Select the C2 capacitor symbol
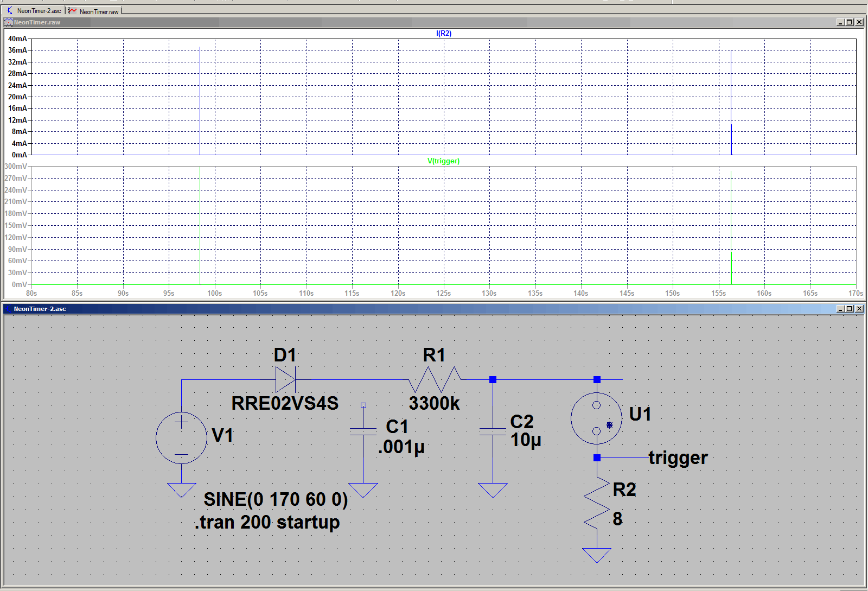The height and width of the screenshot is (591, 868). pyautogui.click(x=493, y=431)
